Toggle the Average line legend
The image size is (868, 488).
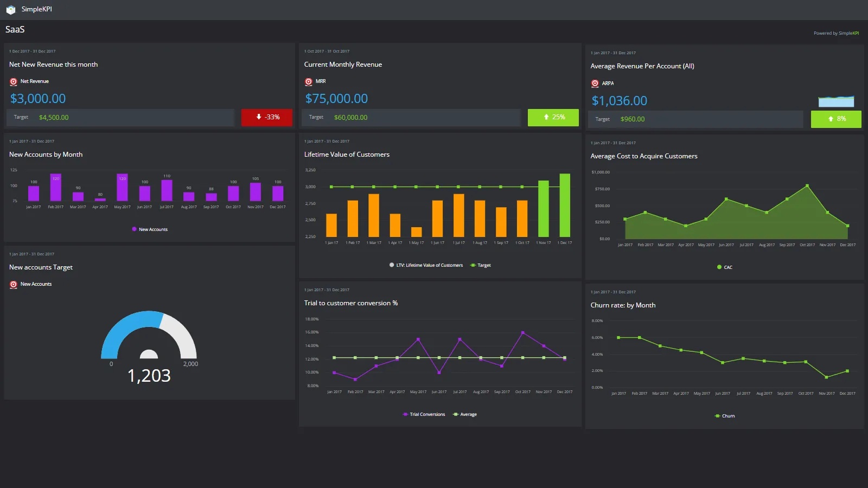[465, 414]
